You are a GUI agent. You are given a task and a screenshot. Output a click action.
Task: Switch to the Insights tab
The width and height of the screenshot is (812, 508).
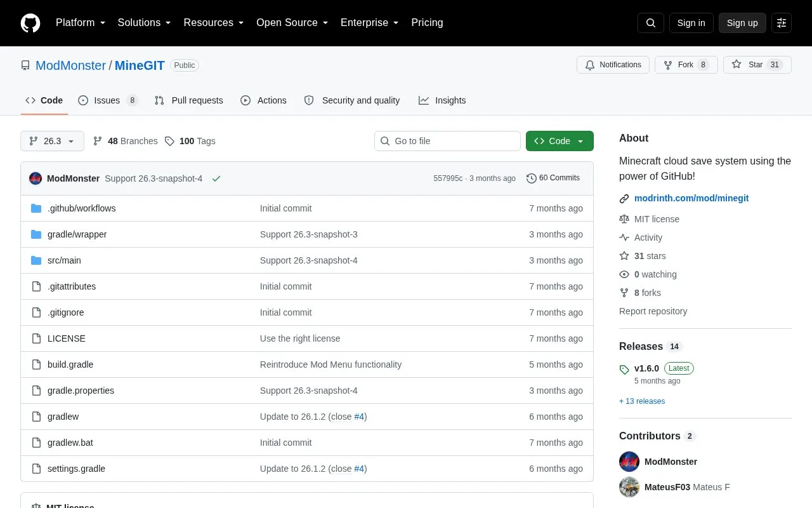(442, 100)
